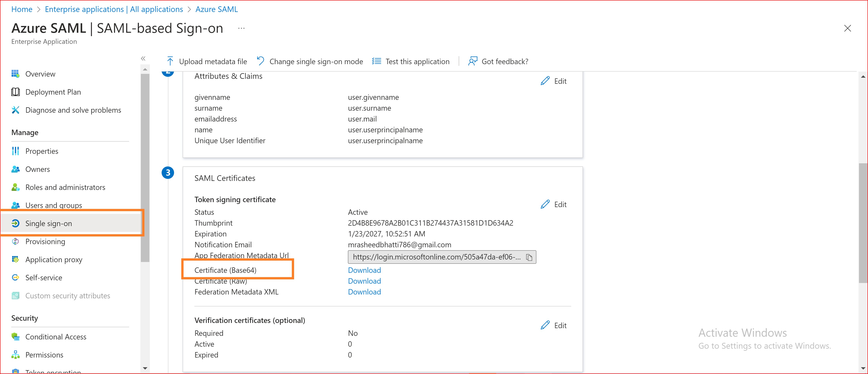868x374 pixels.
Task: Open Enterprise applications | All applications breadcrumb
Action: pos(114,9)
